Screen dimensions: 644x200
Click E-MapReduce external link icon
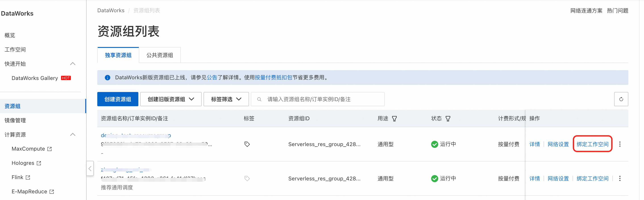pyautogui.click(x=52, y=192)
